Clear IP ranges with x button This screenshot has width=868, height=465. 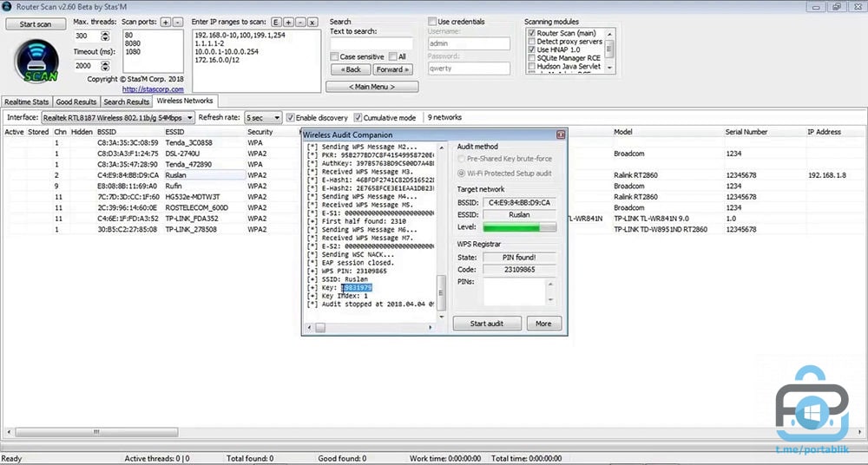(x=312, y=23)
